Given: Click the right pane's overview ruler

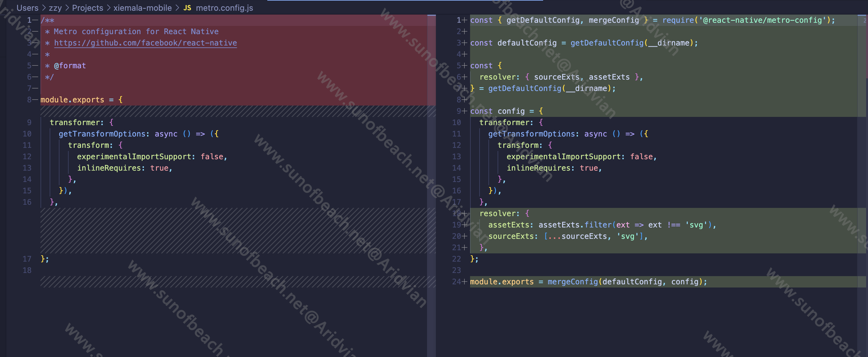Looking at the screenshot, I should click(x=862, y=185).
